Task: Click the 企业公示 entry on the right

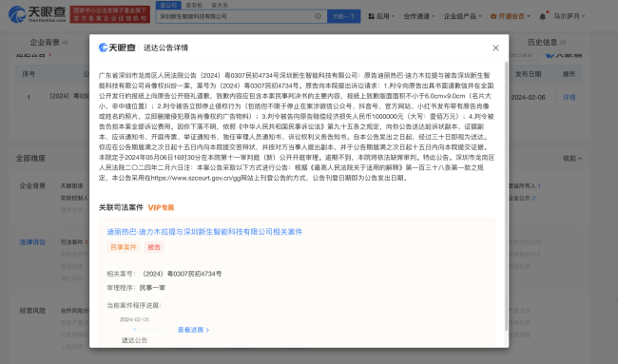Action: point(522,198)
